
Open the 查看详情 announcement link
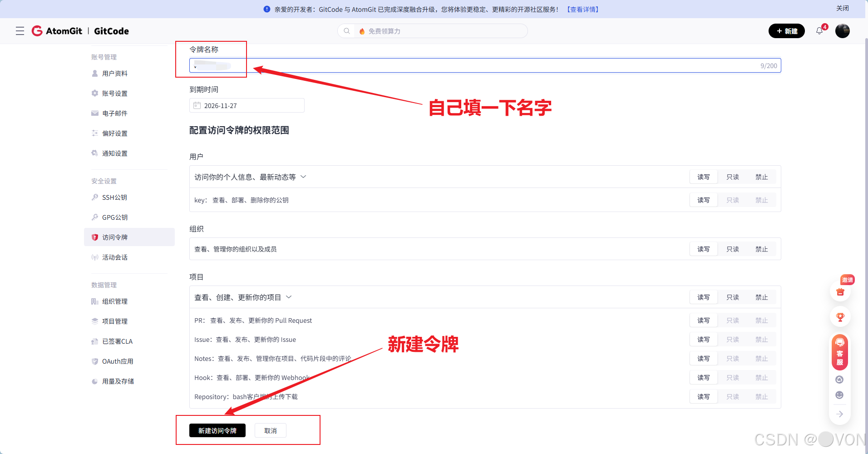pyautogui.click(x=582, y=9)
